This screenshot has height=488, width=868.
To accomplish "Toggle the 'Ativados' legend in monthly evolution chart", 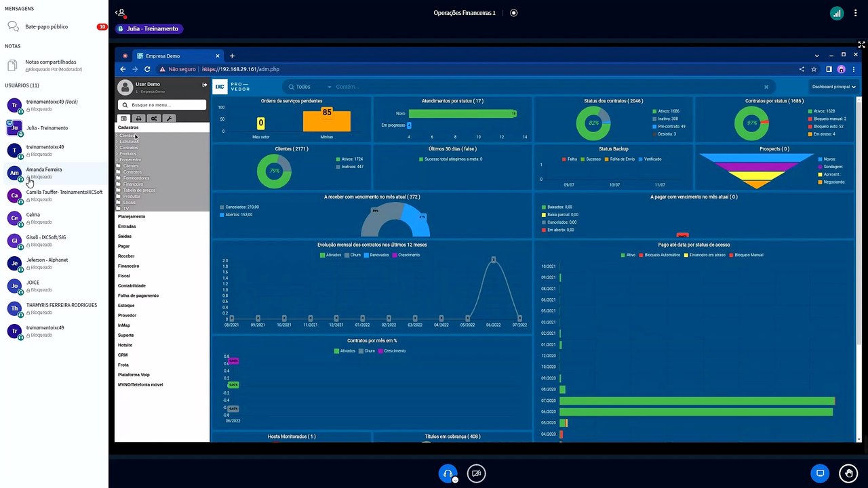I will pyautogui.click(x=331, y=255).
